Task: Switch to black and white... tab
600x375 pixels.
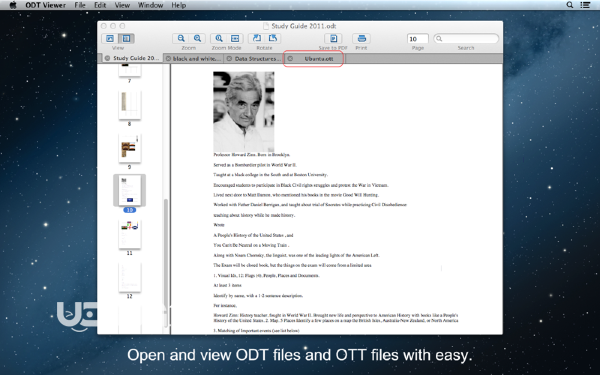Action: pyautogui.click(x=194, y=59)
